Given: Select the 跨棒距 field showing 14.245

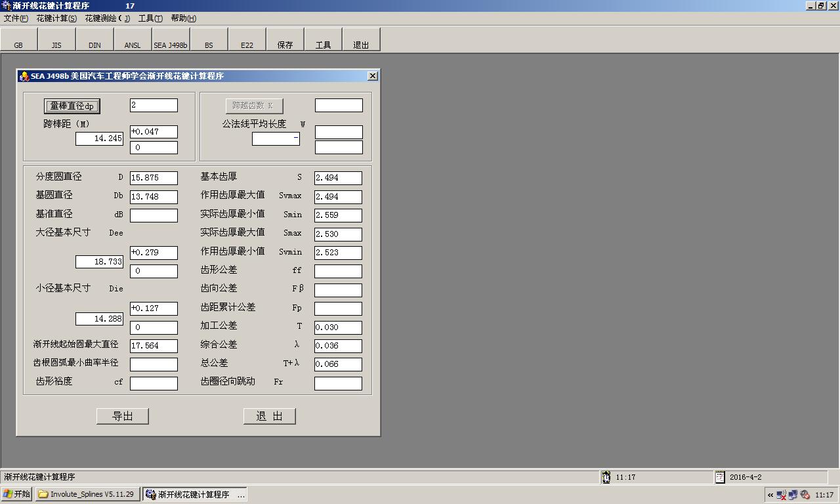Looking at the screenshot, I should pyautogui.click(x=99, y=138).
